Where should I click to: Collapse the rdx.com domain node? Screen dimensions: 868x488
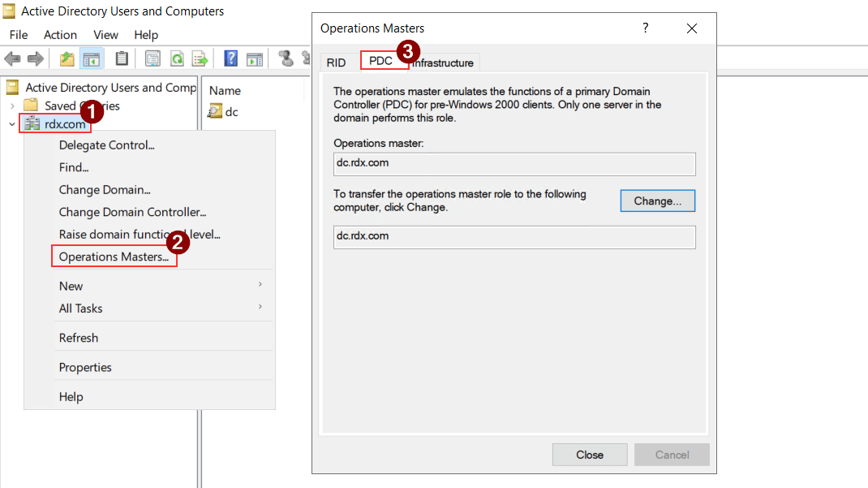pyautogui.click(x=12, y=124)
